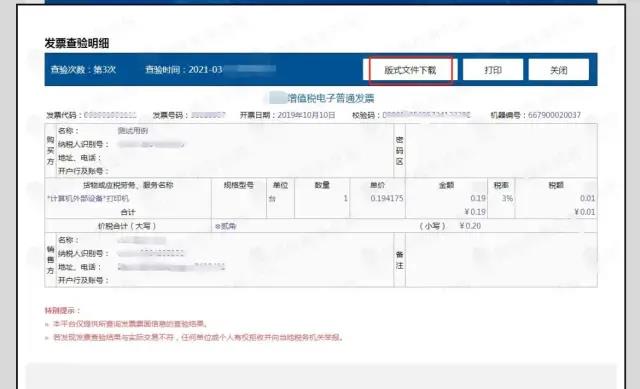Click the 机器编号 667900020037 value
Viewport: 640px width, 389px height.
(x=554, y=116)
